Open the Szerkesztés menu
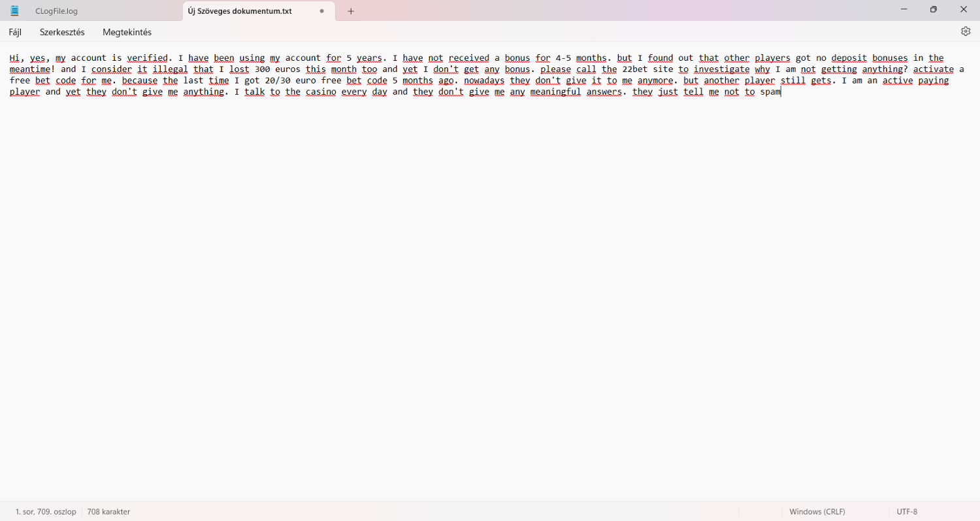Image resolution: width=980 pixels, height=521 pixels. tap(62, 32)
